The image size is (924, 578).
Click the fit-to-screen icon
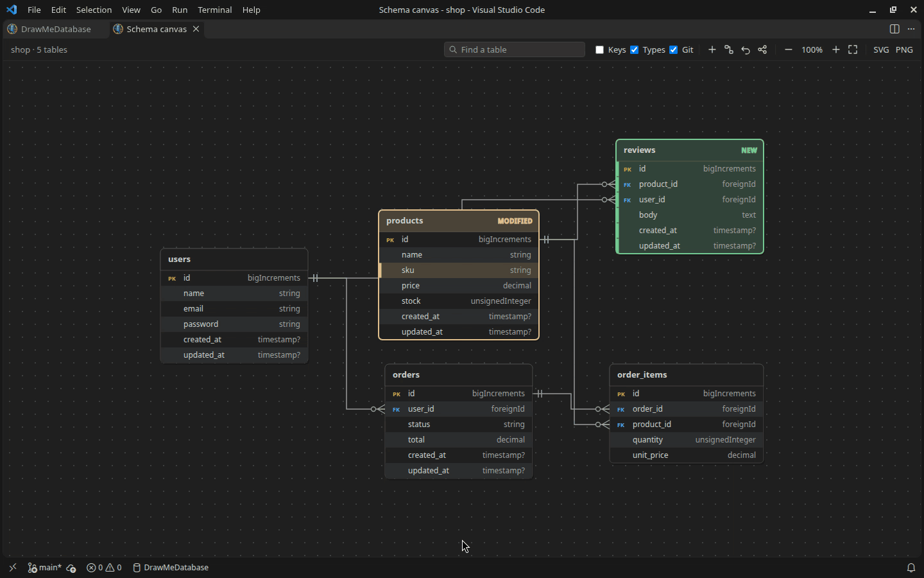point(853,49)
